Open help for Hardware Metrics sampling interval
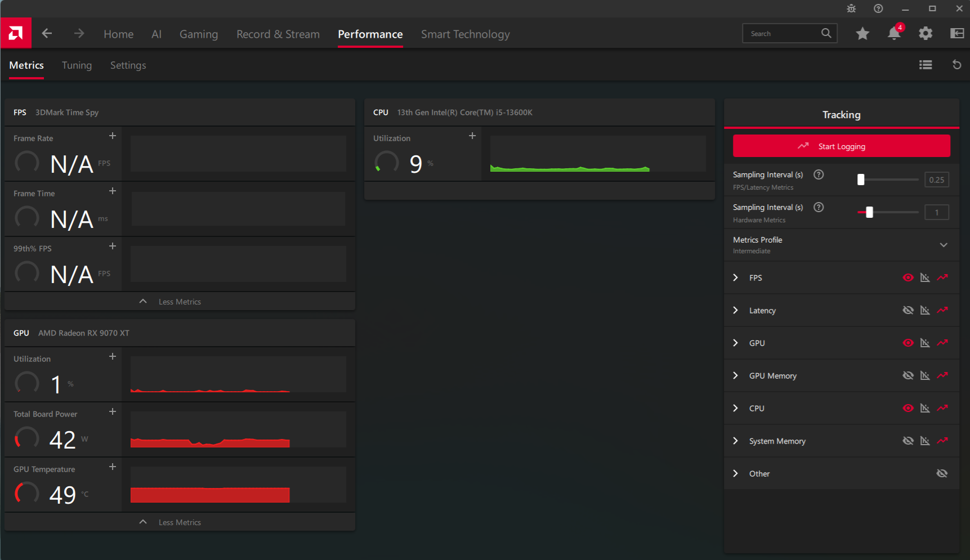 [819, 207]
